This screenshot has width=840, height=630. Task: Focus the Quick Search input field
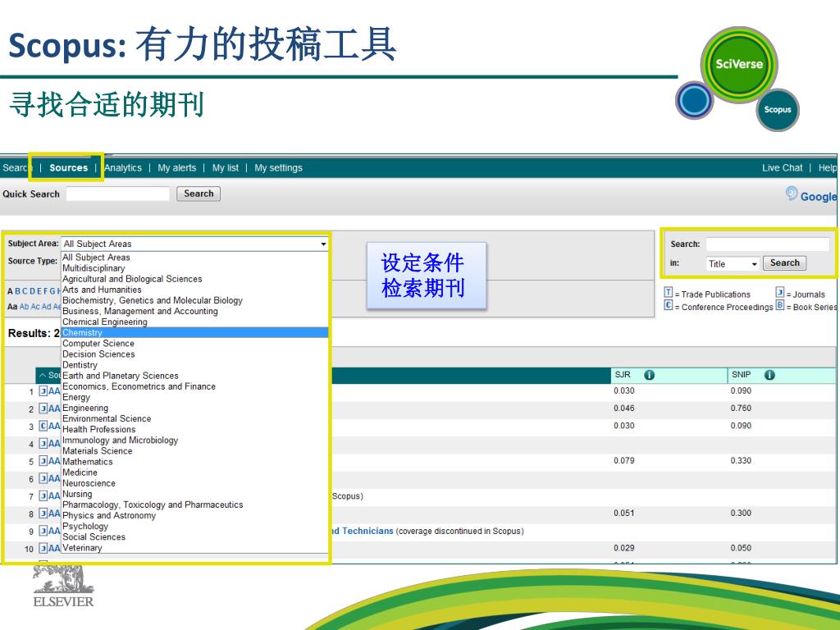118,194
